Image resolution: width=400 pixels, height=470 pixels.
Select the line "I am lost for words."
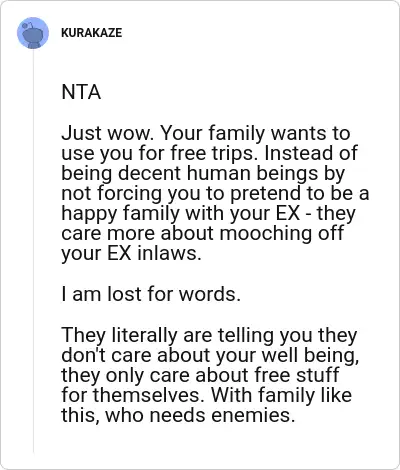tap(151, 294)
